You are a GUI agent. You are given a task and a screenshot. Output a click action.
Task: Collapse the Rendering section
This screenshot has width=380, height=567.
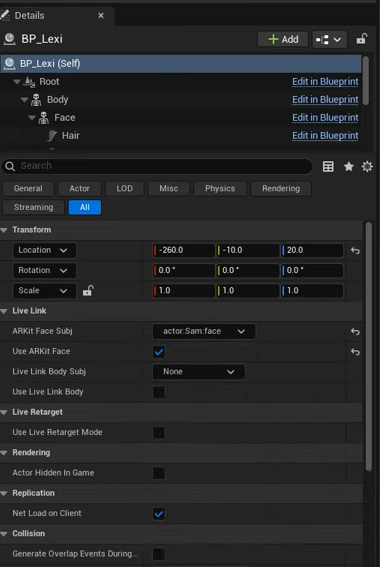click(4, 453)
